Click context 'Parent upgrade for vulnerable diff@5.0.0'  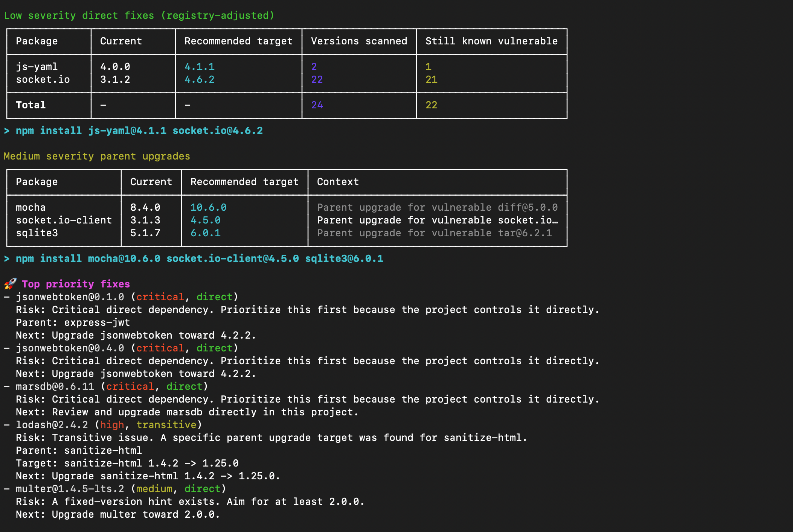pos(438,207)
